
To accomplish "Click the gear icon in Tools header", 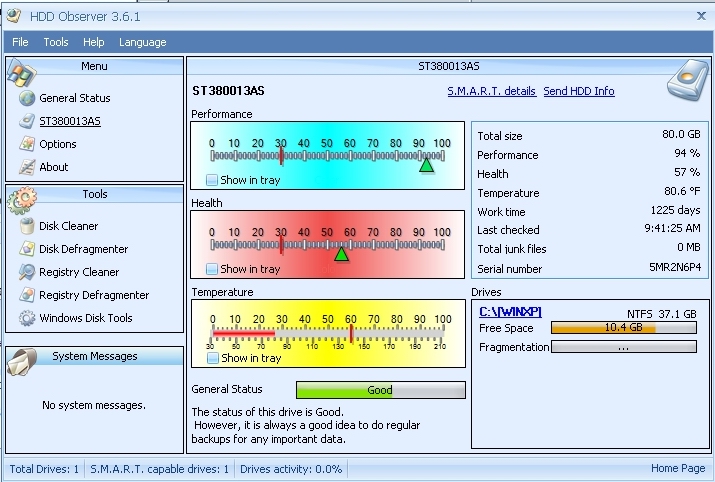I will pyautogui.click(x=21, y=200).
